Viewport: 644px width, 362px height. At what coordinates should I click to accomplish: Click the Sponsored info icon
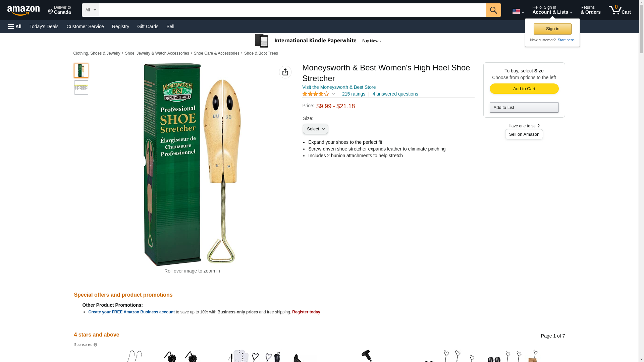coord(95,345)
